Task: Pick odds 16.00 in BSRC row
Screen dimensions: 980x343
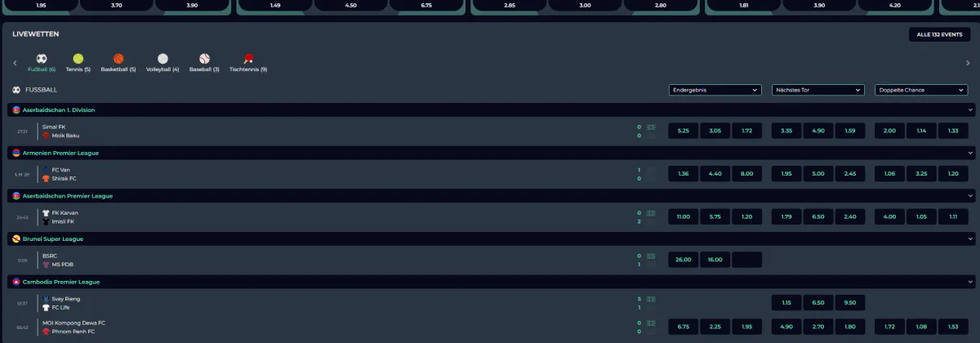Action: click(715, 260)
